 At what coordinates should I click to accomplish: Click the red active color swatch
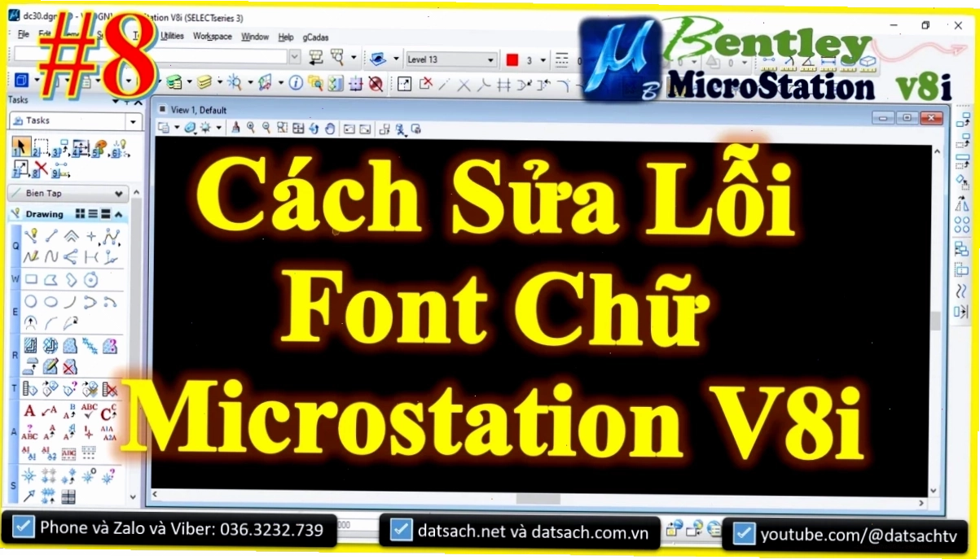coord(512,59)
